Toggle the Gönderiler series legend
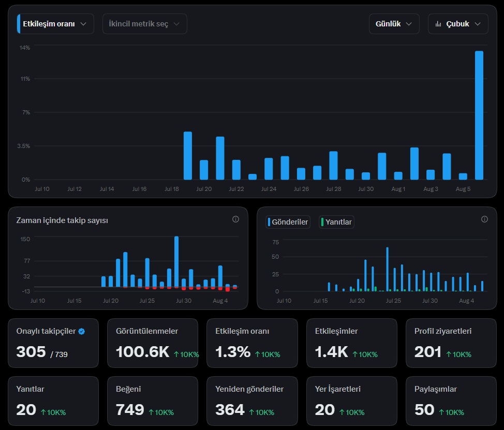 tap(288, 222)
